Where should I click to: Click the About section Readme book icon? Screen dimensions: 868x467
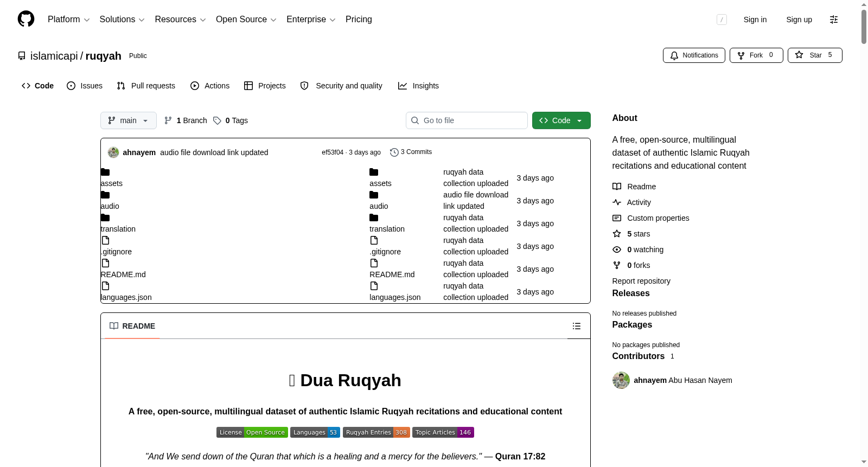click(617, 187)
